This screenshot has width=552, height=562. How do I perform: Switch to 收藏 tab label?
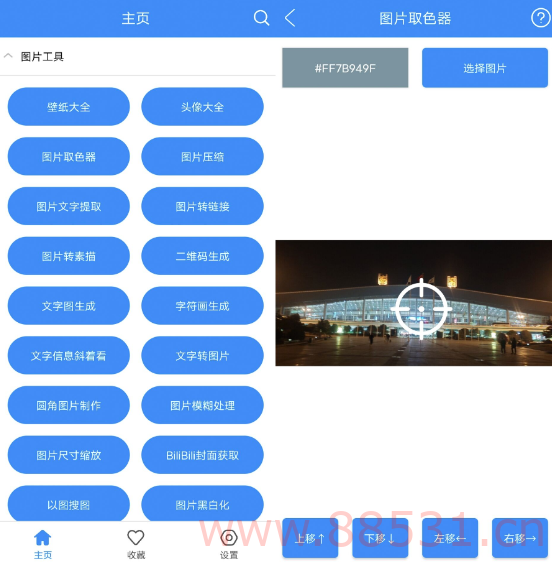coord(136,555)
